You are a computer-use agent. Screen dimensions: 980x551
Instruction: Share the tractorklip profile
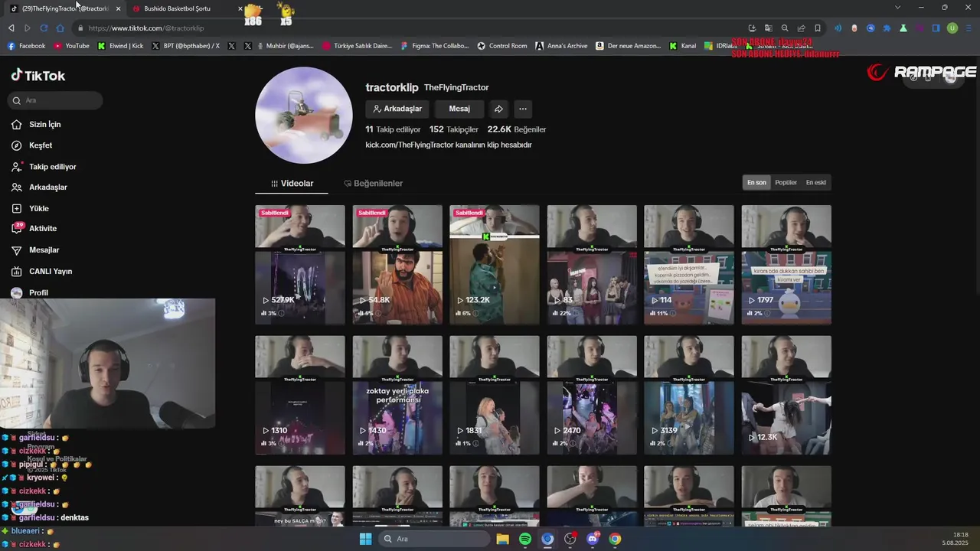coord(498,109)
